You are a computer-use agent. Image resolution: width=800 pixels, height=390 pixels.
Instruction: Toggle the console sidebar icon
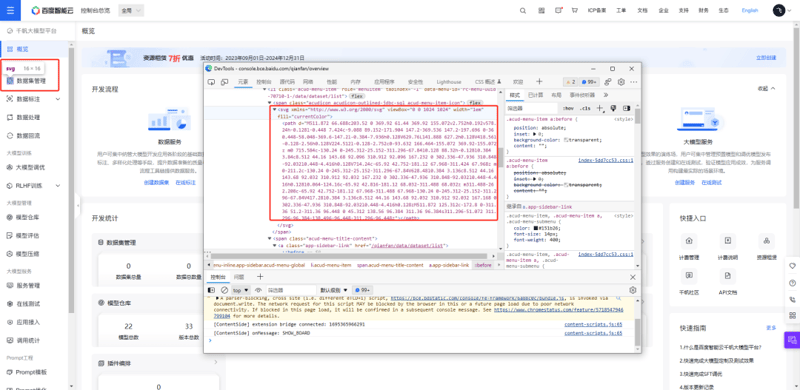pos(211,290)
